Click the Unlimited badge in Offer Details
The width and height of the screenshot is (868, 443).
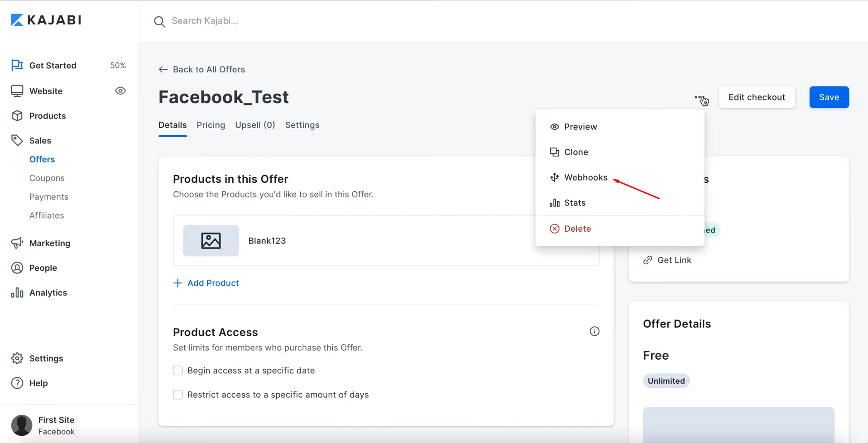pos(666,381)
